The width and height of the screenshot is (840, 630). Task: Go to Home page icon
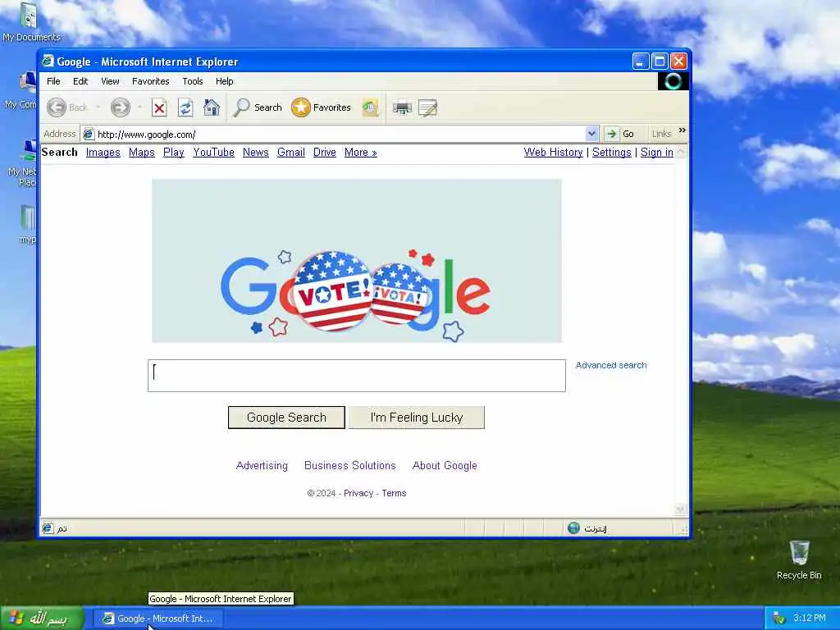[212, 107]
